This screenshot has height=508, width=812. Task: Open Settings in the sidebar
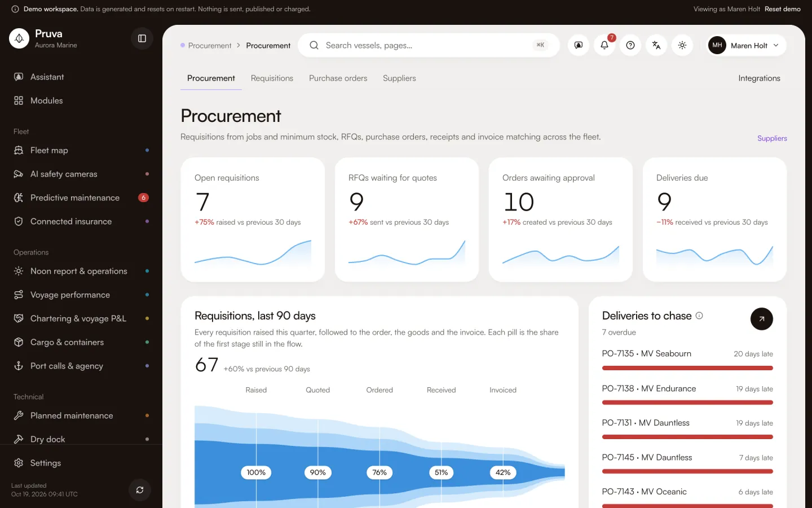point(81,463)
